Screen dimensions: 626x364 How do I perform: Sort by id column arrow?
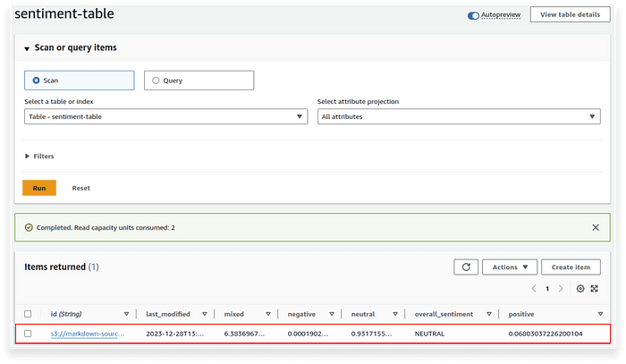pyautogui.click(x=126, y=314)
